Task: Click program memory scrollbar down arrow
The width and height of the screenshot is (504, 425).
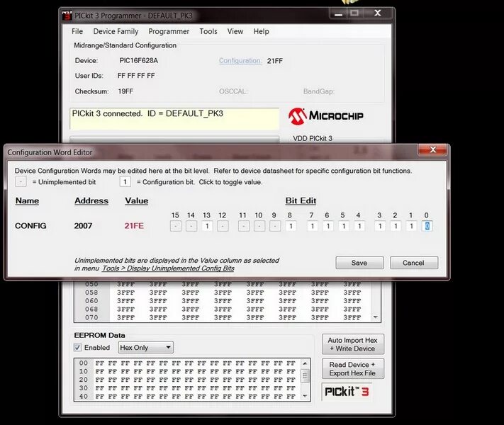Action: [376, 317]
